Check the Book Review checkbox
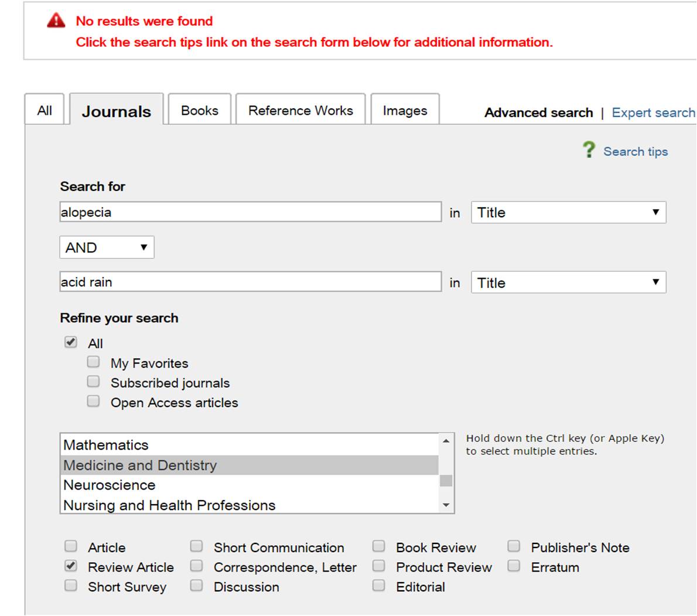Screen dimensions: 697x616 379,546
